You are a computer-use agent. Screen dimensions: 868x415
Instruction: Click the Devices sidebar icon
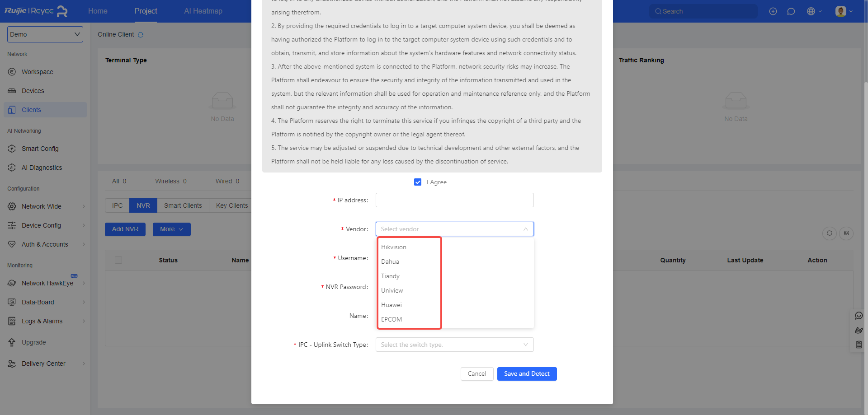[x=12, y=91]
